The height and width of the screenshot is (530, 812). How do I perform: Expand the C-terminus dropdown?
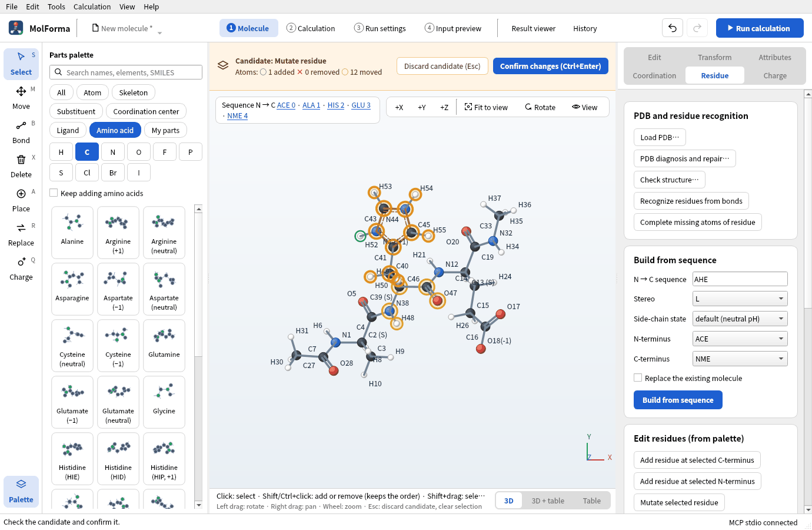(740, 359)
